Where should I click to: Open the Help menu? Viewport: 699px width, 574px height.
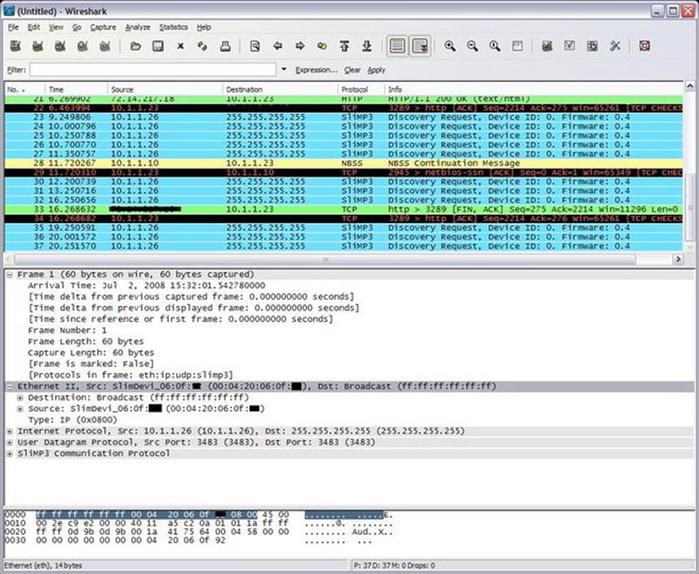click(204, 27)
